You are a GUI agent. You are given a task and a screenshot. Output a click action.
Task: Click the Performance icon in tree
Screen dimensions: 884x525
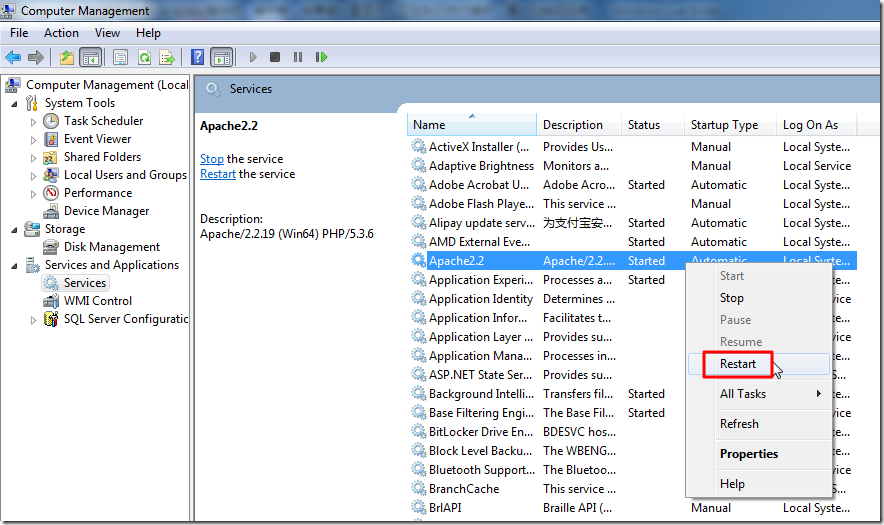(x=51, y=193)
